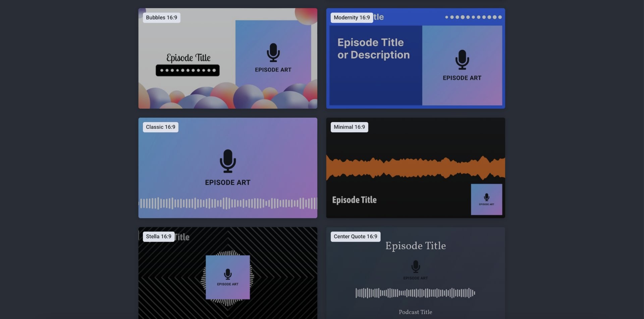Screen dimensions: 644x319
Task: Click the "Modernity 16:9" label badge
Action: pyautogui.click(x=352, y=18)
